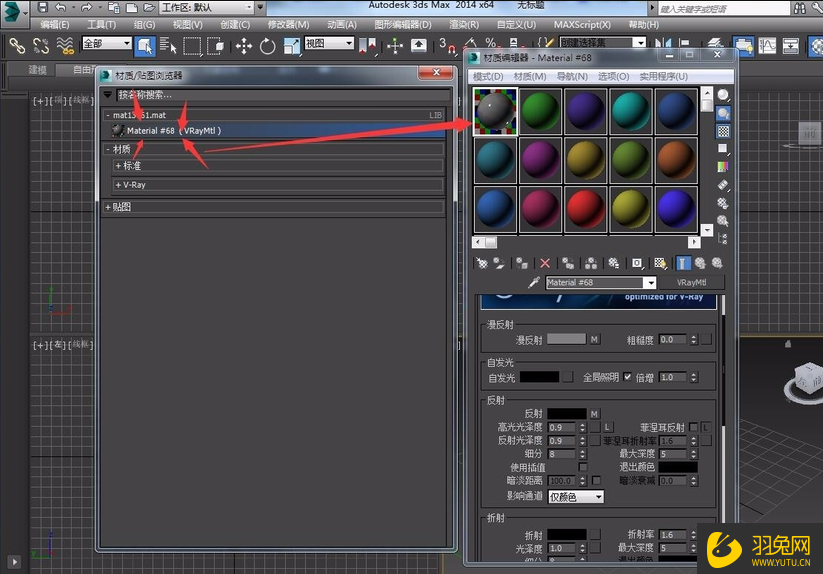
Task: Enable the 菲涅耳反射 checkbox
Action: click(693, 427)
